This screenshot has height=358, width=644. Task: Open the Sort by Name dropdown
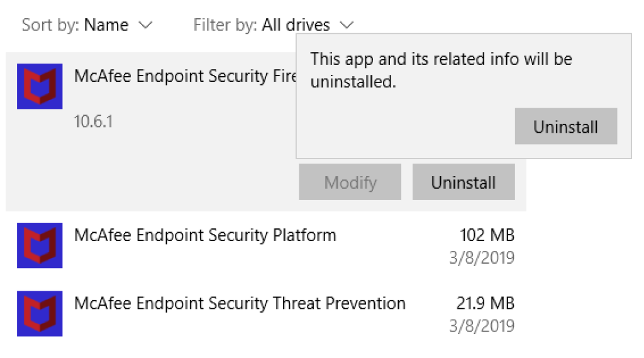tap(87, 25)
